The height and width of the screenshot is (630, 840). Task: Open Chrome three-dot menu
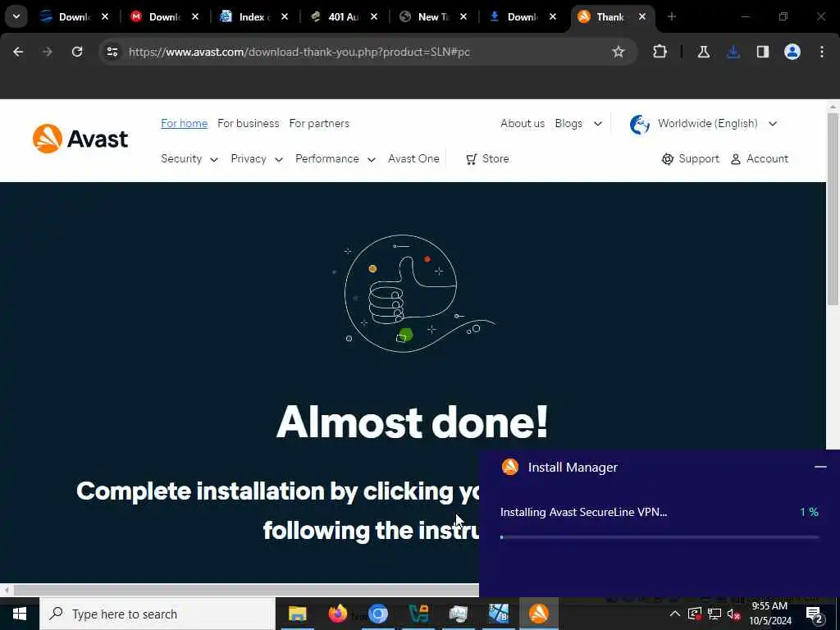point(822,52)
